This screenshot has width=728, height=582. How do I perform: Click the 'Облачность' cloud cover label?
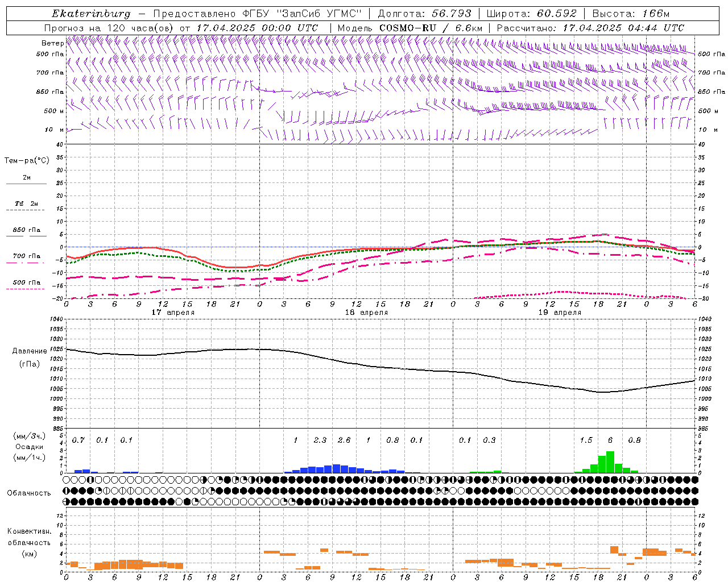29,493
